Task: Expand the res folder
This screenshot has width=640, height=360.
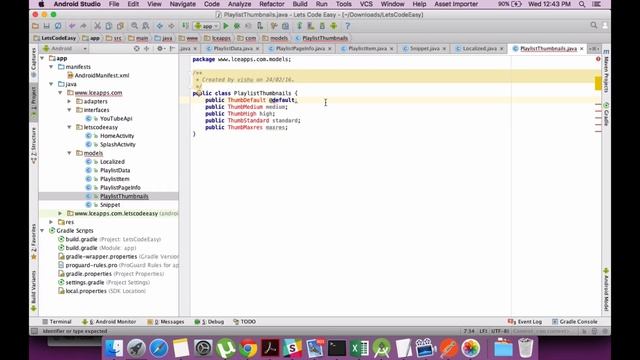Action: 51,222
